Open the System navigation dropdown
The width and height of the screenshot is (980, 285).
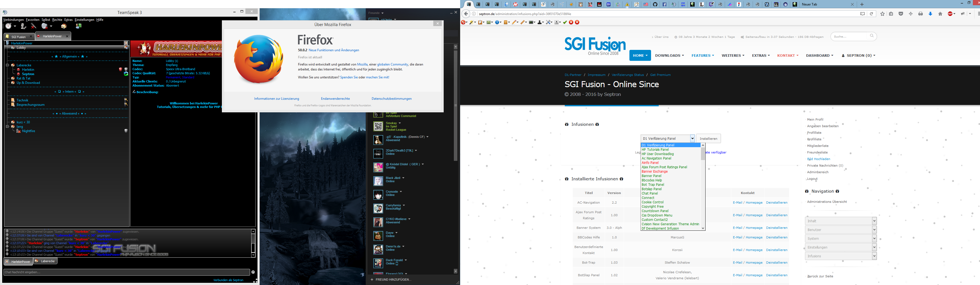coord(841,238)
